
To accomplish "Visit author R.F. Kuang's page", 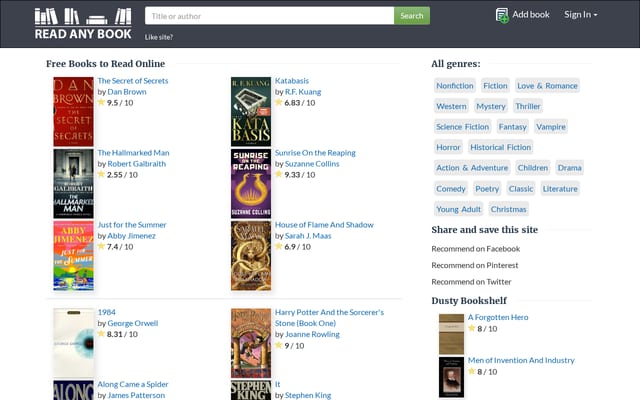I will [x=303, y=92].
